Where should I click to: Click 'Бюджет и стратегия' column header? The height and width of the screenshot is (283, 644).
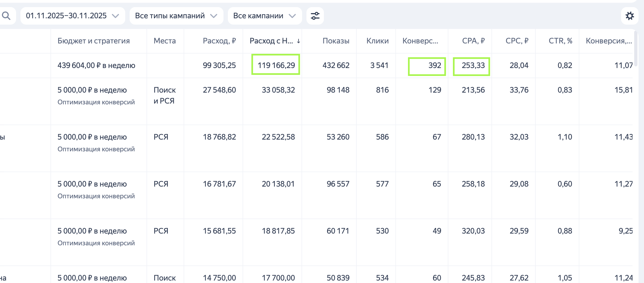pos(94,41)
